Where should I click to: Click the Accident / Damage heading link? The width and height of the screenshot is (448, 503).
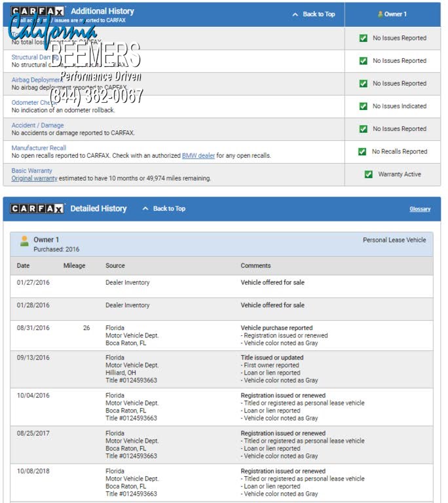point(37,125)
